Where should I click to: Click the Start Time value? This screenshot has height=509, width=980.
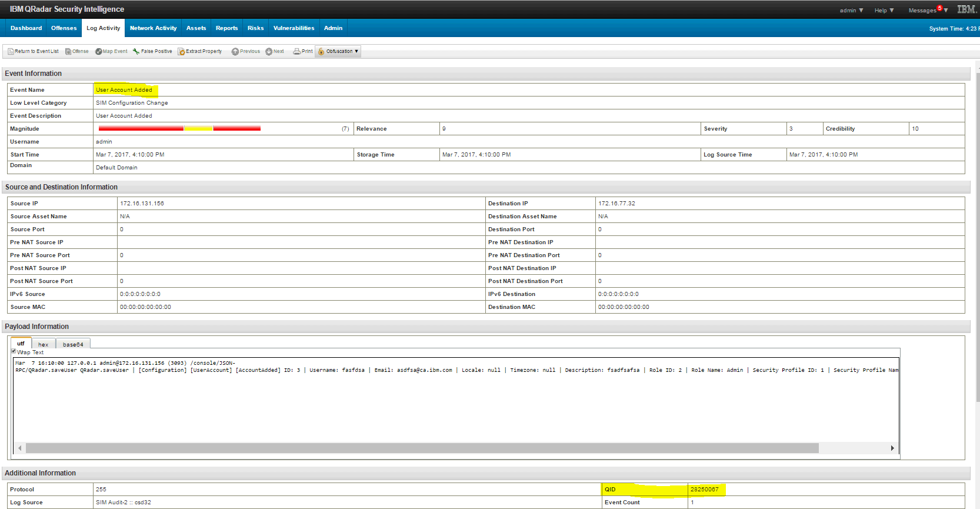coord(130,155)
